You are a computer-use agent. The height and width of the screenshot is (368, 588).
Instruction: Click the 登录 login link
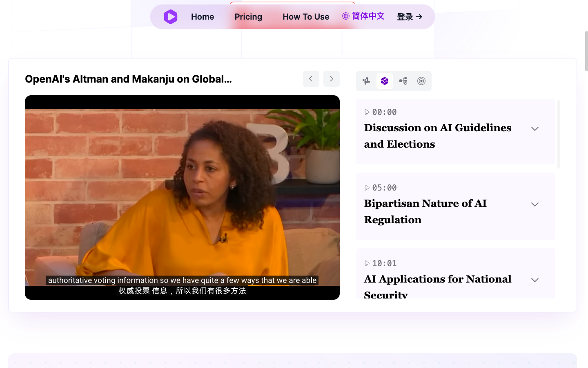point(410,17)
